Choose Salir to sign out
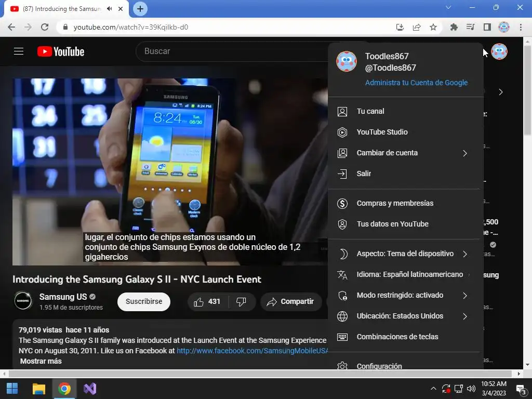The width and height of the screenshot is (532, 399). (405, 174)
